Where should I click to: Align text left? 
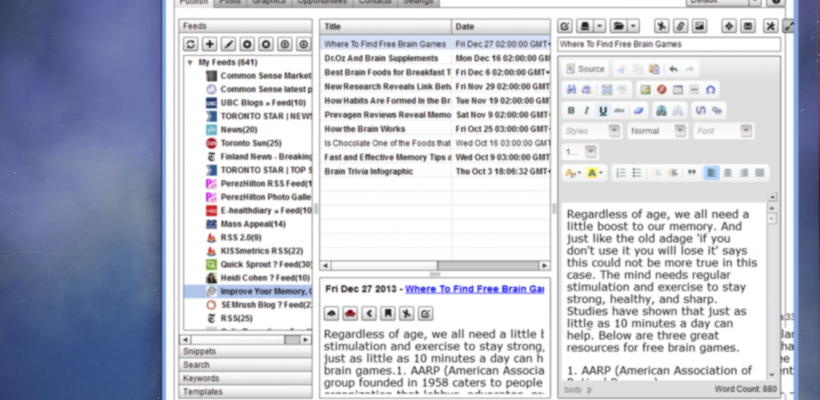tap(711, 173)
